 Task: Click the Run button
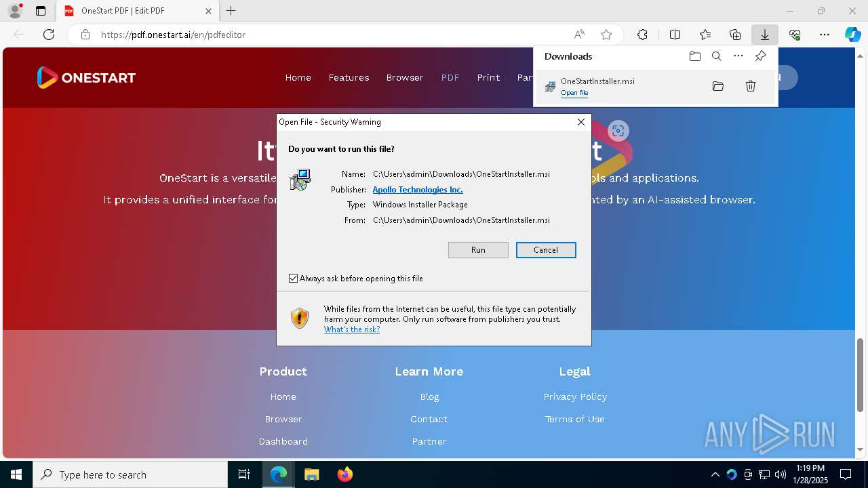pyautogui.click(x=478, y=250)
